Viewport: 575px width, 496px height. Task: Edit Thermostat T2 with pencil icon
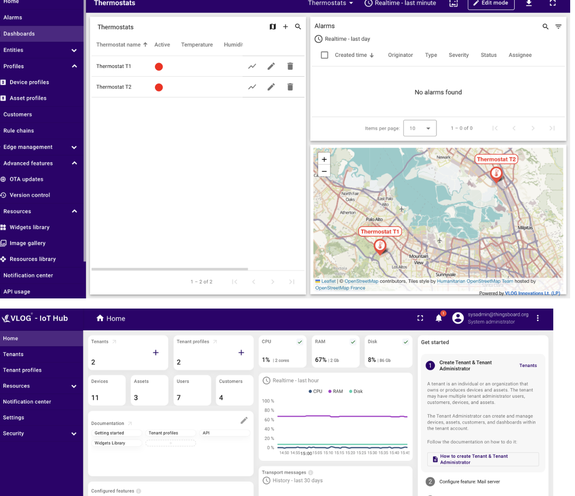point(271,87)
